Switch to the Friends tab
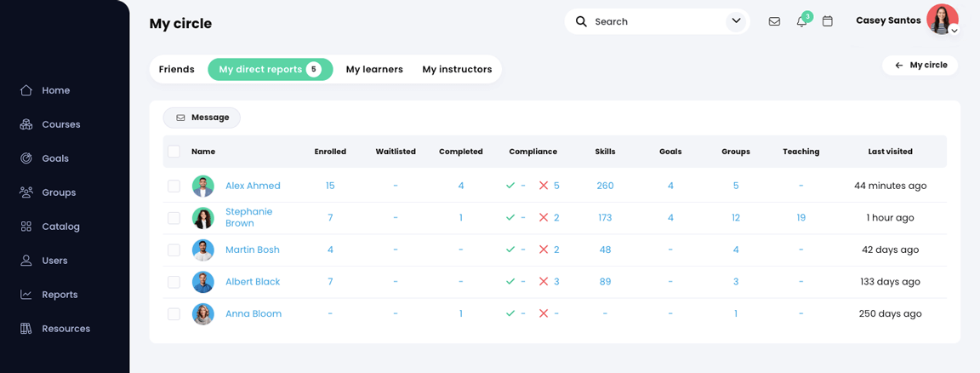Image resolution: width=980 pixels, height=373 pixels. (177, 69)
